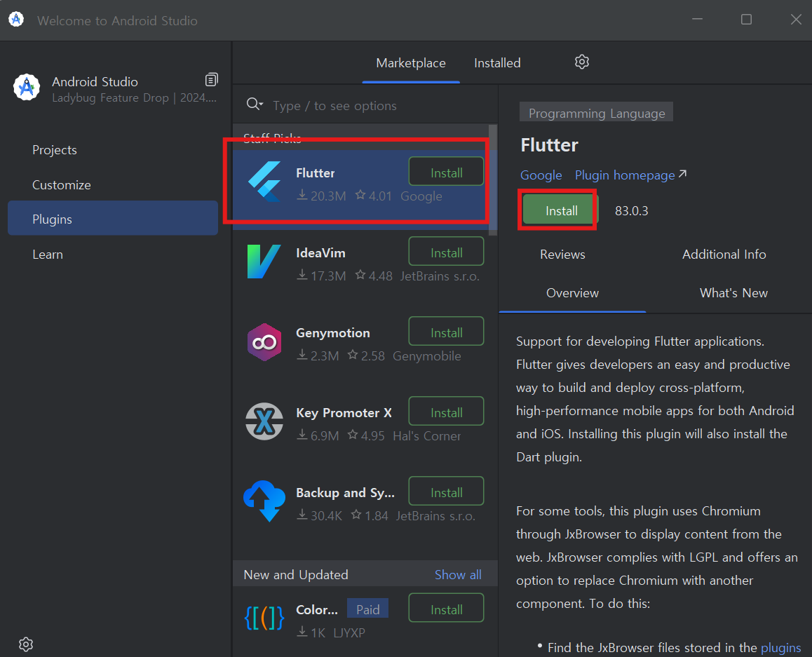This screenshot has height=657, width=812.
Task: Switch to the Marketplace tab
Action: (411, 63)
